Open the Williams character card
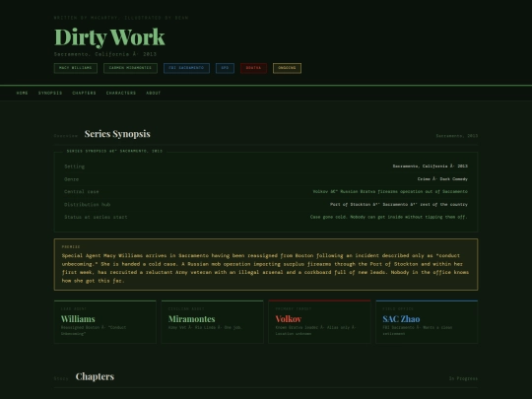 (105, 321)
